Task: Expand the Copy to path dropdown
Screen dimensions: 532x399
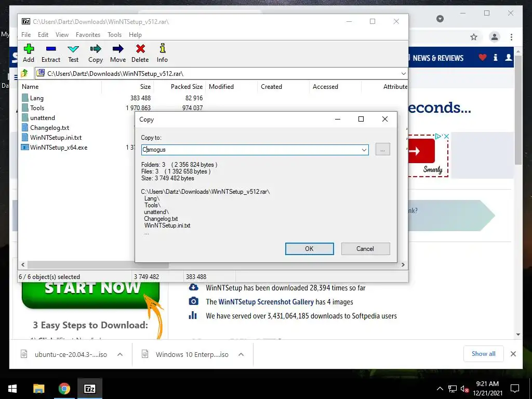Action: [364, 150]
